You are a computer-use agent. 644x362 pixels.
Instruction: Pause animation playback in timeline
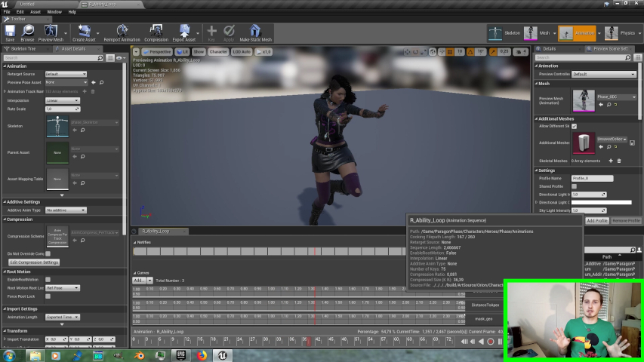point(500,342)
